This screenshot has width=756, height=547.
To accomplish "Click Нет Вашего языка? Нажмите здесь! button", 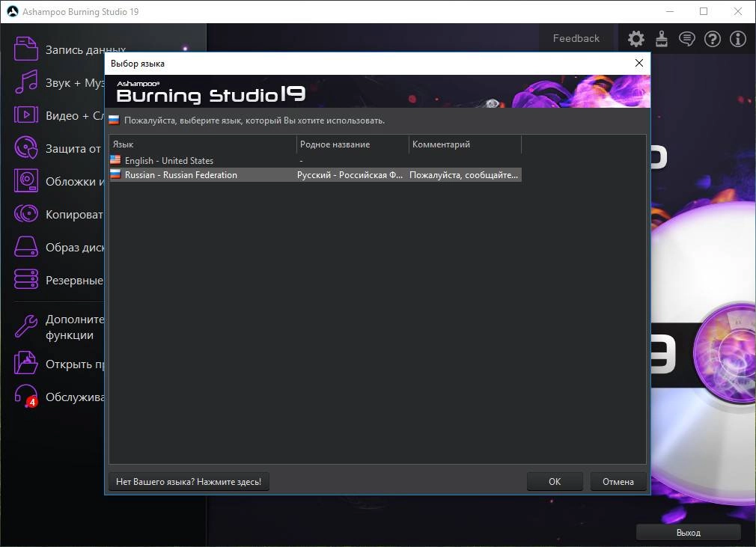I will coord(189,481).
